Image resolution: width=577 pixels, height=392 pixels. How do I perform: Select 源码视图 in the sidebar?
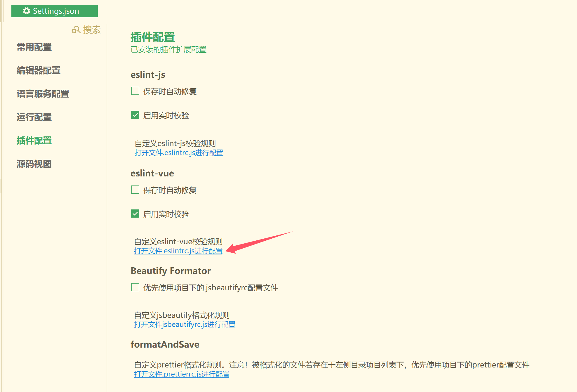point(34,164)
